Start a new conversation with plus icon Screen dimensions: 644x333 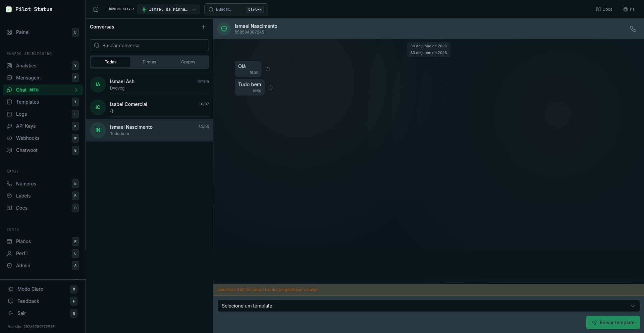pos(204,27)
